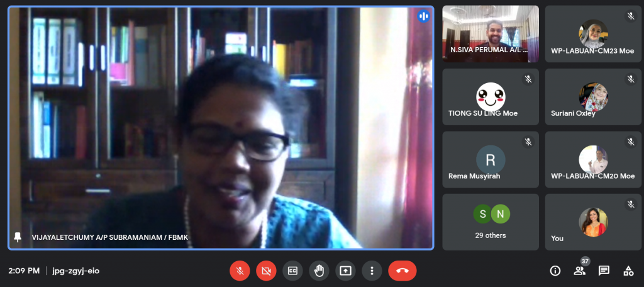Leave the call with red hang-up button

click(402, 271)
